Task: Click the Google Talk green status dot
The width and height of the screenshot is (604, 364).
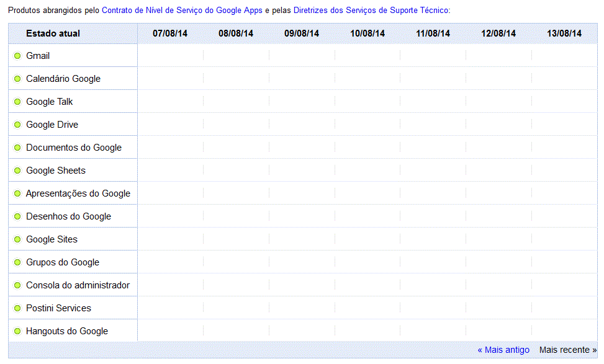Action: [x=17, y=102]
